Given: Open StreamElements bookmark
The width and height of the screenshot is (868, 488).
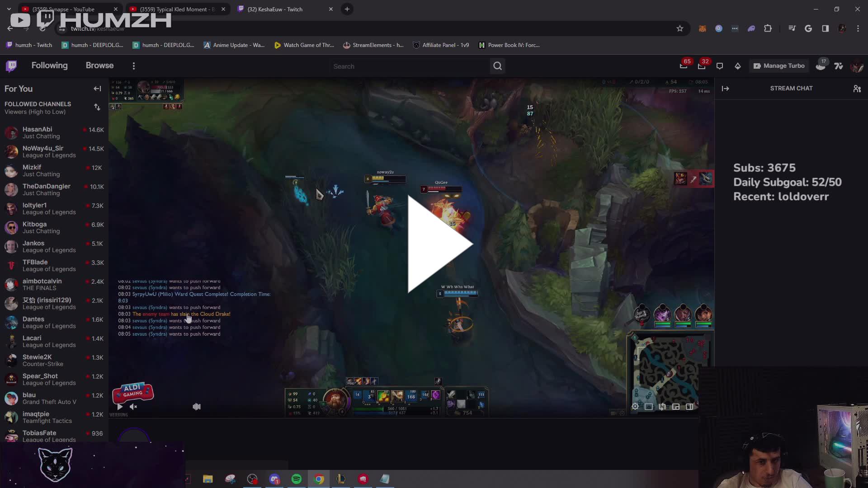Looking at the screenshot, I should (373, 45).
